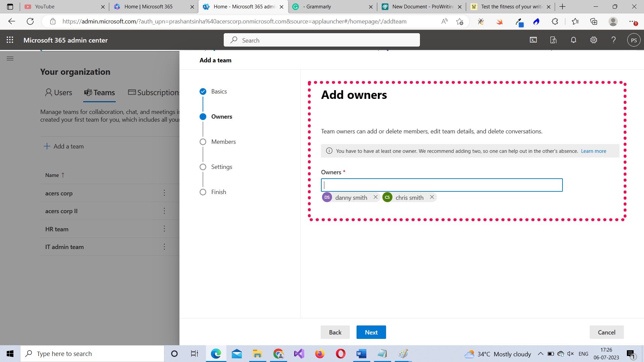The image size is (644, 362).
Task: Click the PS account avatar
Action: (x=634, y=40)
